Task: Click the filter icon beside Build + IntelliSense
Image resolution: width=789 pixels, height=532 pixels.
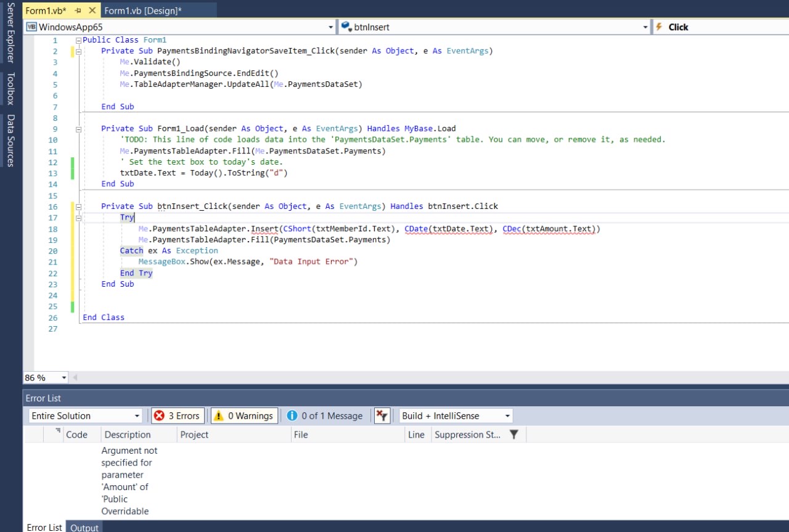Action: (x=382, y=415)
